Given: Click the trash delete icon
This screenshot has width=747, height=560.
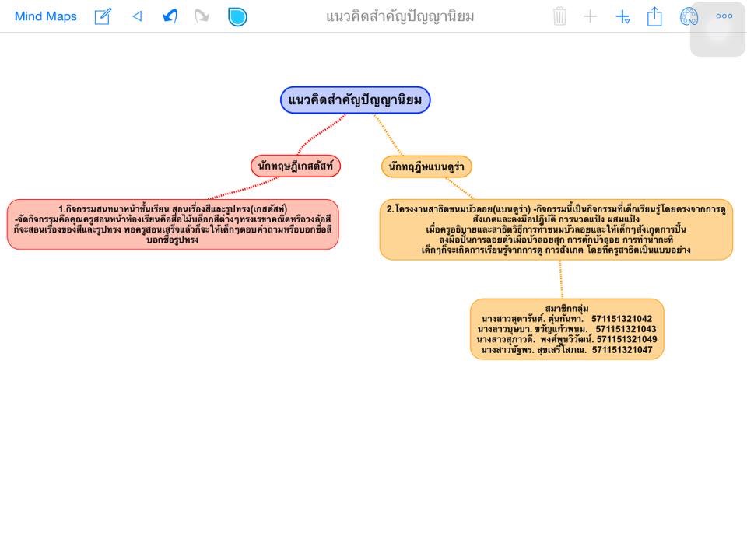Looking at the screenshot, I should coord(559,16).
